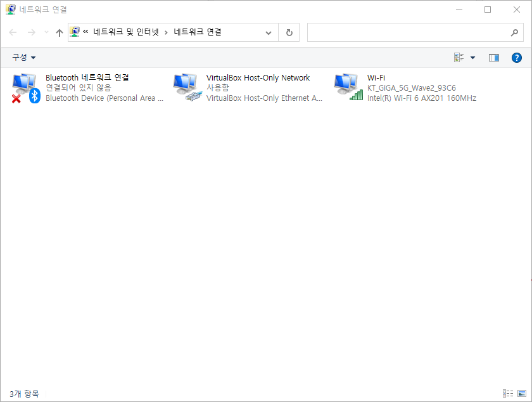
Task: Open help with the blue question mark
Action: (516, 58)
